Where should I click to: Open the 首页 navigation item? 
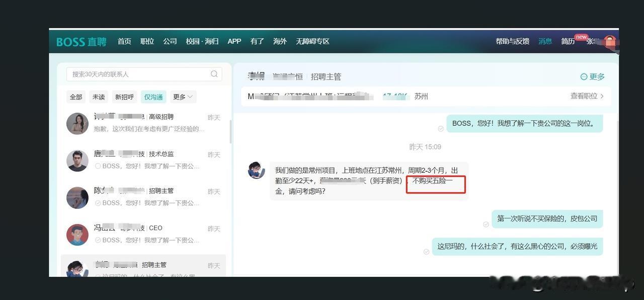click(x=124, y=41)
